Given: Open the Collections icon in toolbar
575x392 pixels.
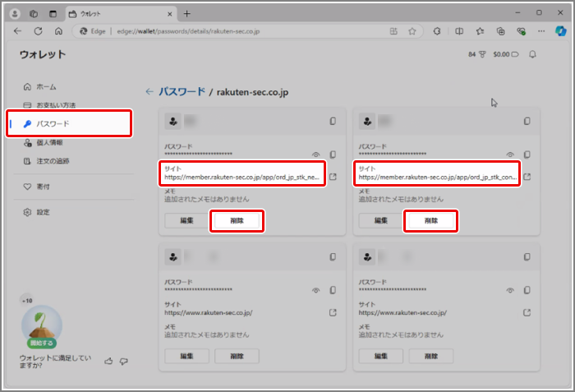Looking at the screenshot, I should tap(500, 31).
